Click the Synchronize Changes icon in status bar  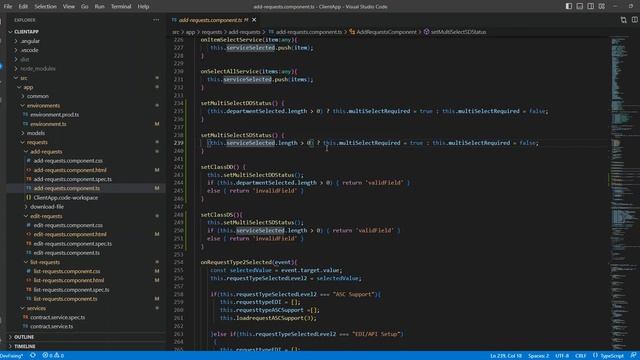click(33, 356)
